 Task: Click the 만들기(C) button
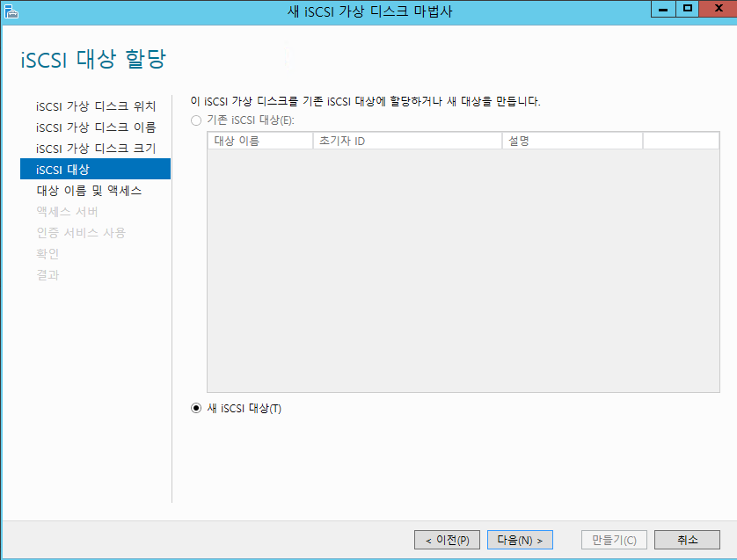pos(614,540)
